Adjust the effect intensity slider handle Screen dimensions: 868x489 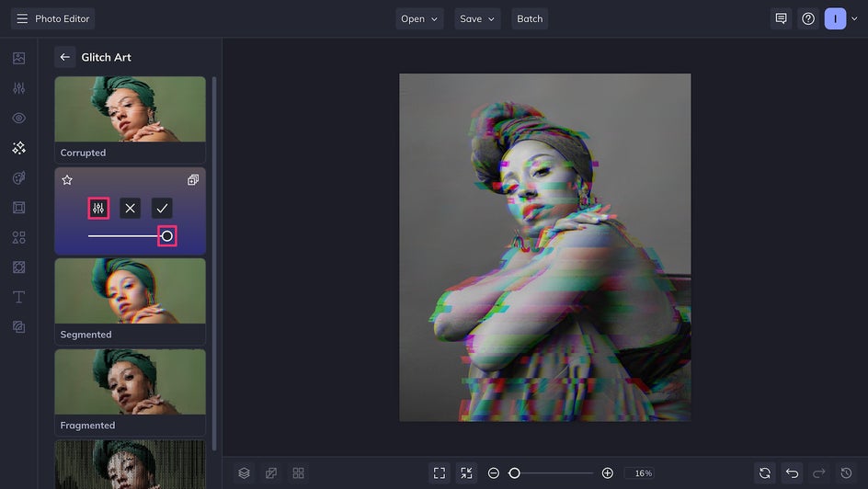click(x=167, y=236)
